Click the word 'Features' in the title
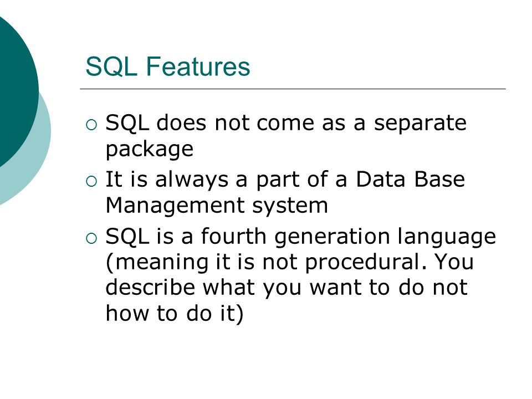 pyautogui.click(x=198, y=66)
